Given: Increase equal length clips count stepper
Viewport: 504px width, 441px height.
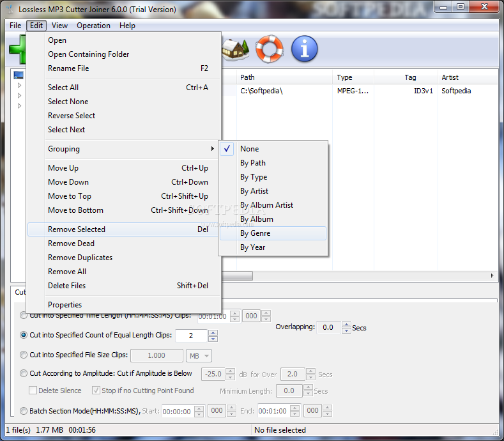Looking at the screenshot, I should click(x=213, y=332).
